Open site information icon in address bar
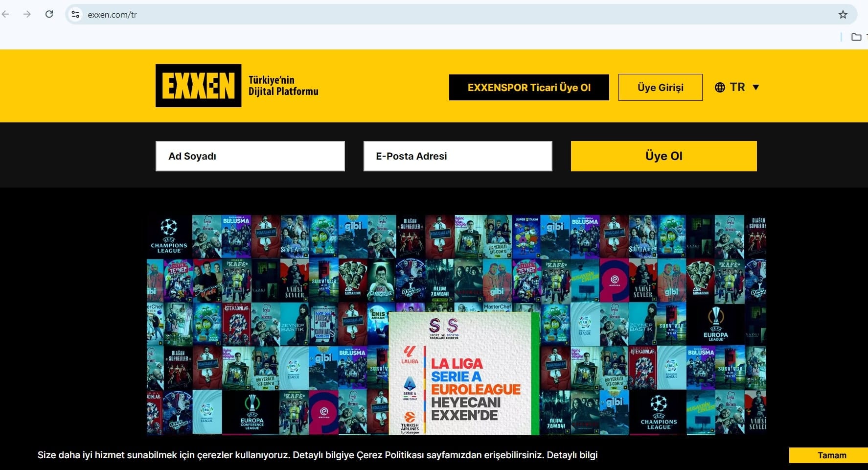 pos(75,14)
